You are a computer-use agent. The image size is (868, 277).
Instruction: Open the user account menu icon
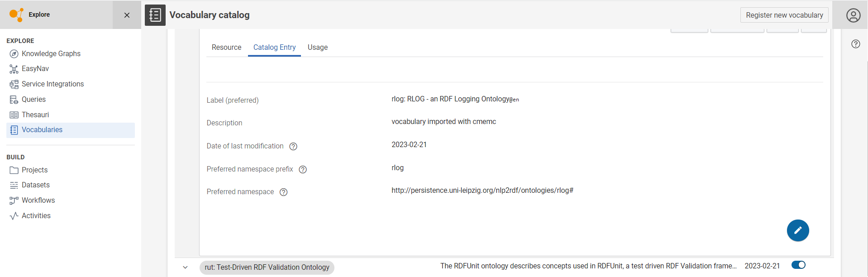pyautogui.click(x=853, y=15)
